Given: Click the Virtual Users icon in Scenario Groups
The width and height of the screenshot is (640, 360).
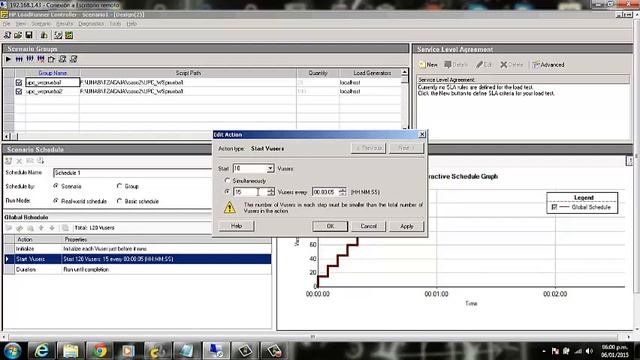Looking at the screenshot, I should pyautogui.click(x=19, y=60).
